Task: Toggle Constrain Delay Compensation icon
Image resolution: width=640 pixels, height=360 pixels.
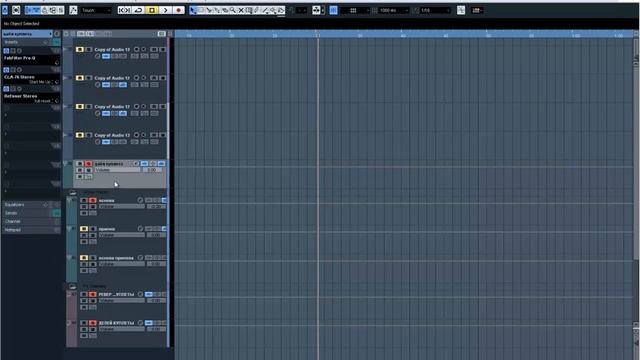Action: (x=16, y=10)
